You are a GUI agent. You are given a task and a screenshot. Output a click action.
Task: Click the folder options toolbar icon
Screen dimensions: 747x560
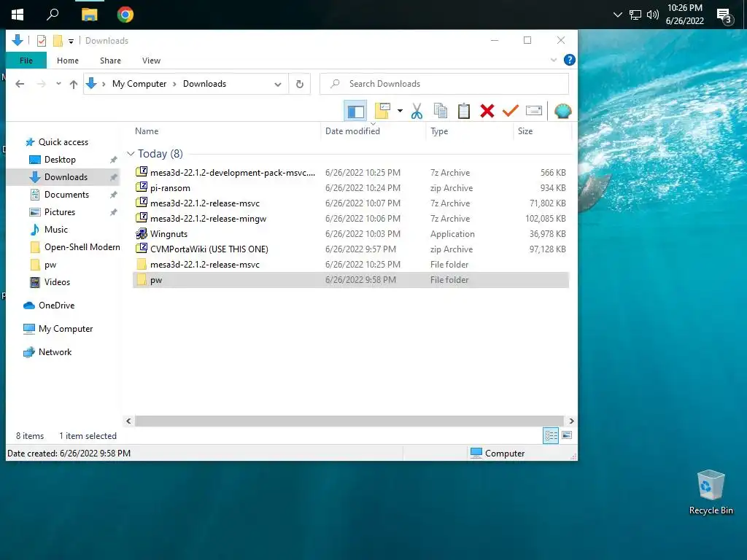click(382, 111)
